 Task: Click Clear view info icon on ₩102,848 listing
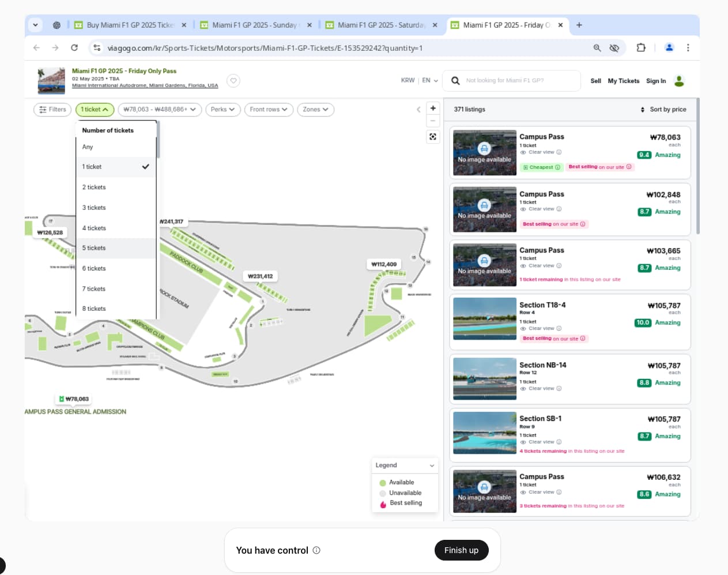pos(559,209)
